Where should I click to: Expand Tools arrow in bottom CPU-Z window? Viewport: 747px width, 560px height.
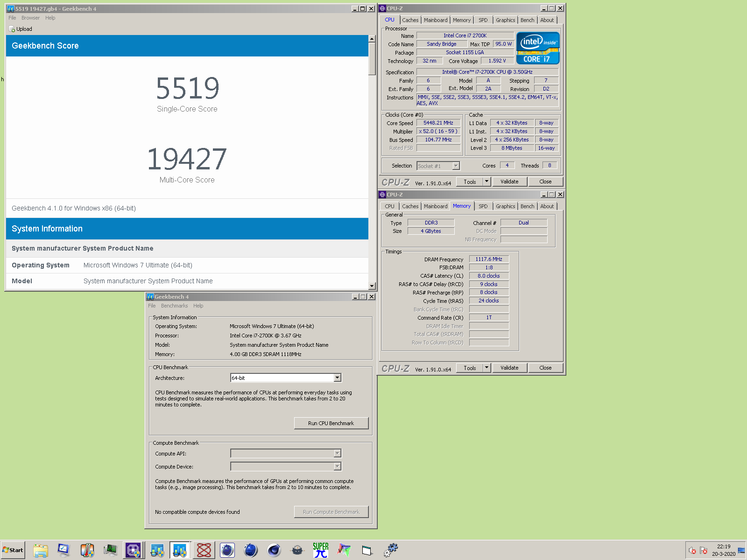(x=486, y=368)
